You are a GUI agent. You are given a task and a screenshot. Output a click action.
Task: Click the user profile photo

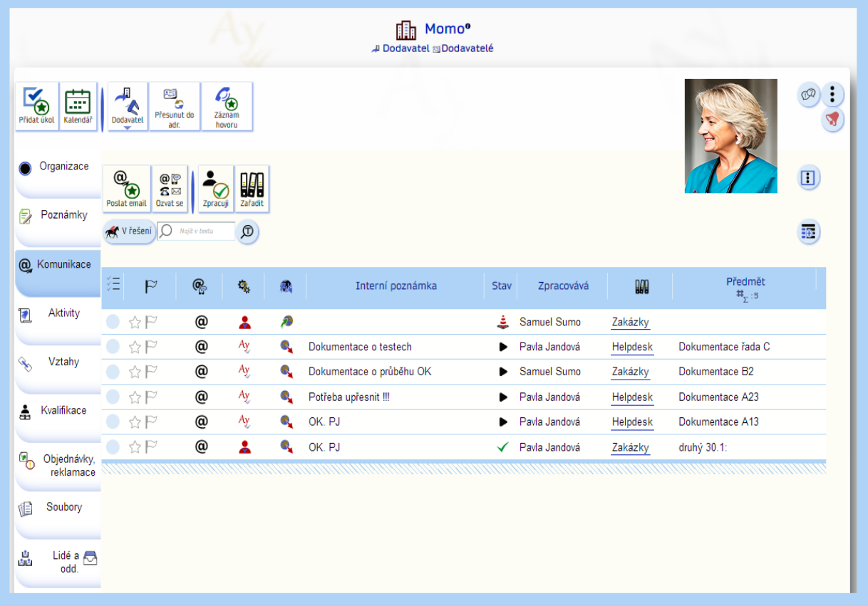[731, 136]
